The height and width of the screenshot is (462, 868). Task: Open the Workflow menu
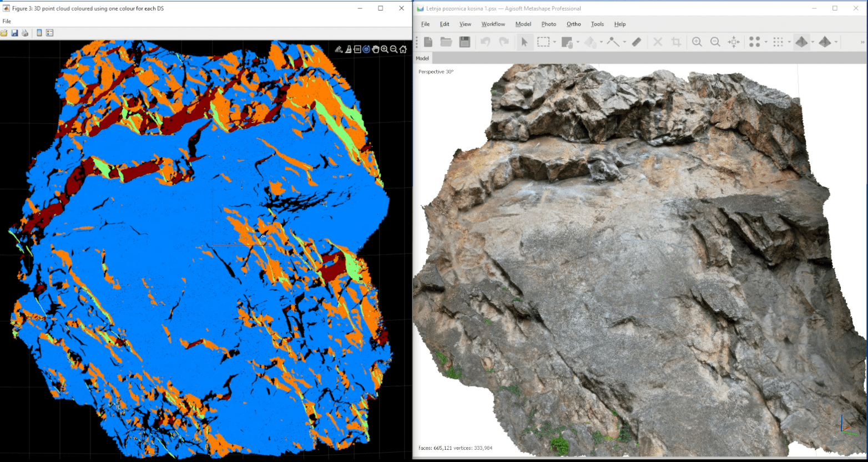(x=493, y=24)
